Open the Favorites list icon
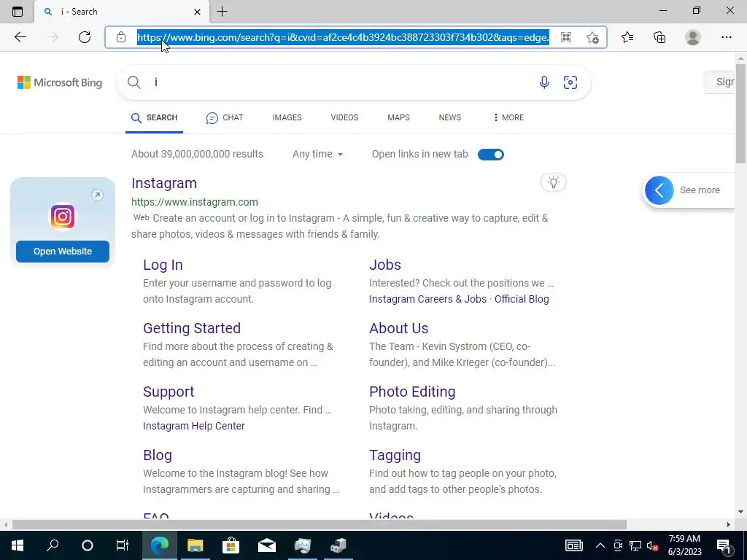This screenshot has width=747, height=560. (627, 37)
